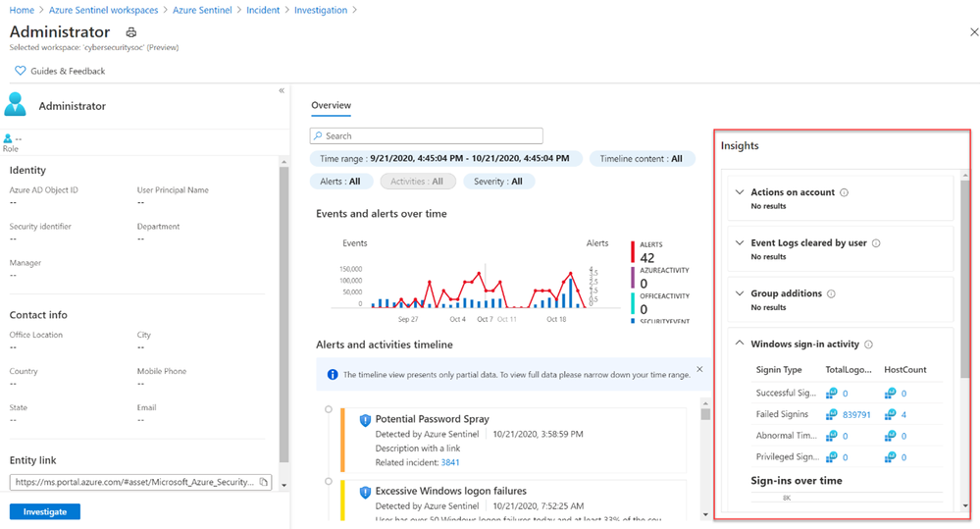Select the Excessive Windows logon failures marker

[x=328, y=482]
